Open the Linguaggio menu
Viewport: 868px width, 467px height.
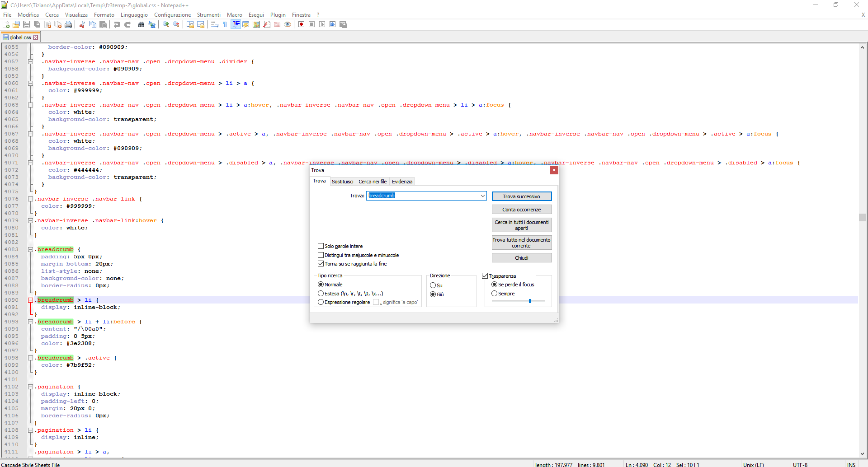(x=134, y=15)
